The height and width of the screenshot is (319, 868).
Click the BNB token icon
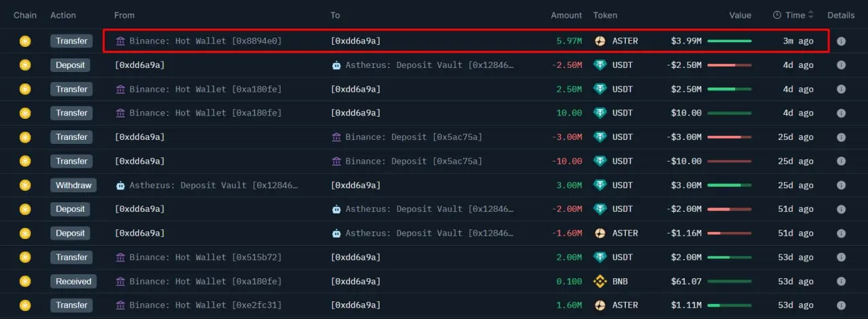600,281
